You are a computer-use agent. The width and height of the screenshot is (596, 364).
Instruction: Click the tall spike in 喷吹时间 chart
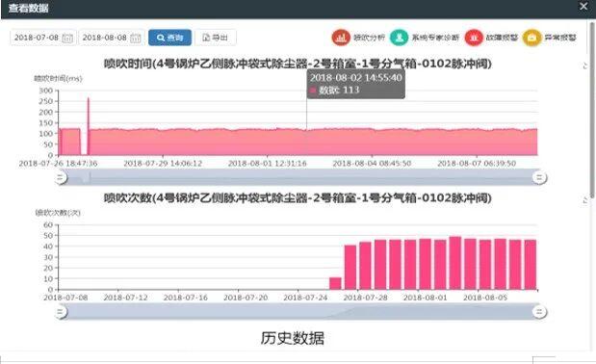coord(89,125)
